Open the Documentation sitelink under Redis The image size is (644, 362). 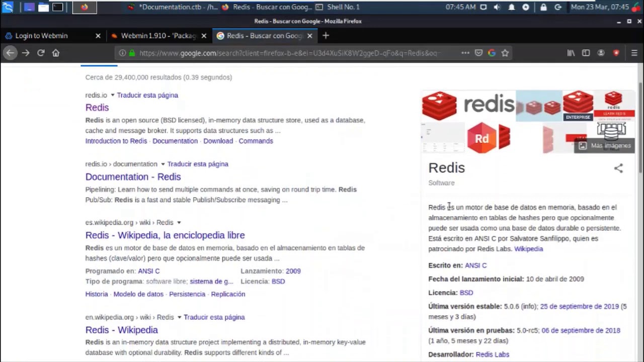pos(175,141)
